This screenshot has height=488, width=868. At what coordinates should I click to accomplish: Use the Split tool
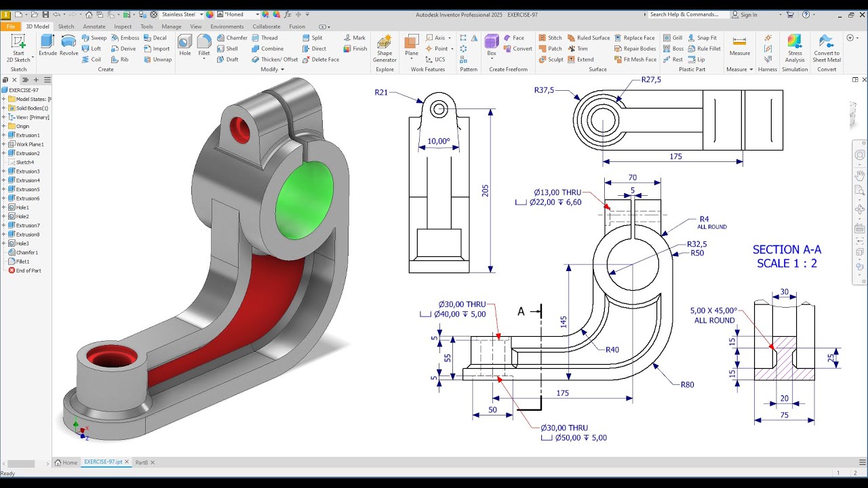click(x=312, y=38)
